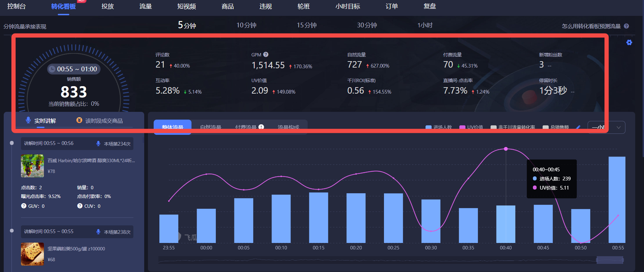Click the clock icon in 00:55 ~ 01:00 badge

52,69
